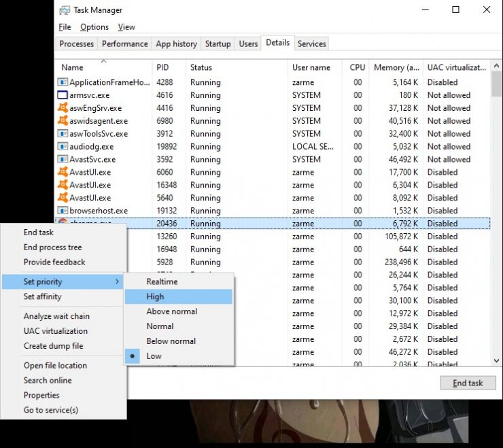This screenshot has height=448, width=503.
Task: Switch to the Performance tab
Action: coord(125,44)
